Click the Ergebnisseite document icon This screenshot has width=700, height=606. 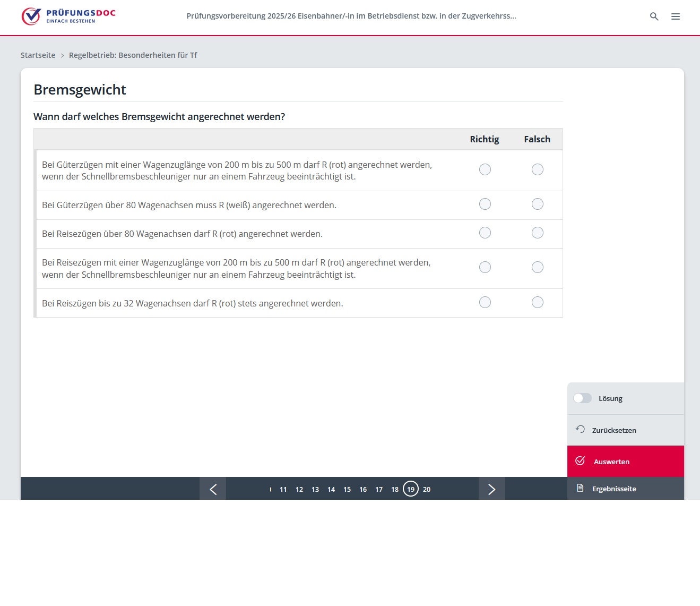580,488
